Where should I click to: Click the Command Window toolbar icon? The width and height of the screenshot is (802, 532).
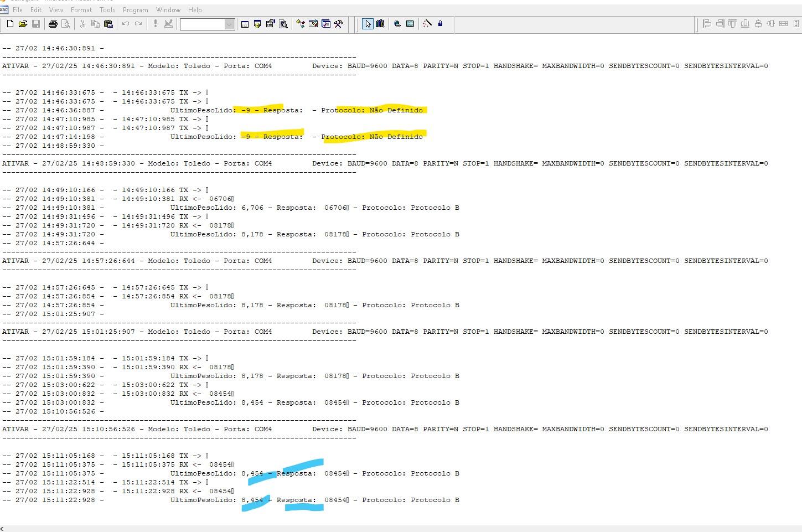pyautogui.click(x=245, y=24)
